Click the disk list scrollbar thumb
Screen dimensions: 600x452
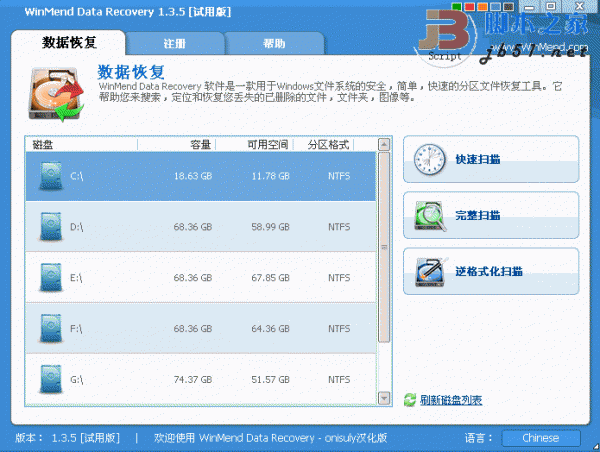(x=384, y=247)
